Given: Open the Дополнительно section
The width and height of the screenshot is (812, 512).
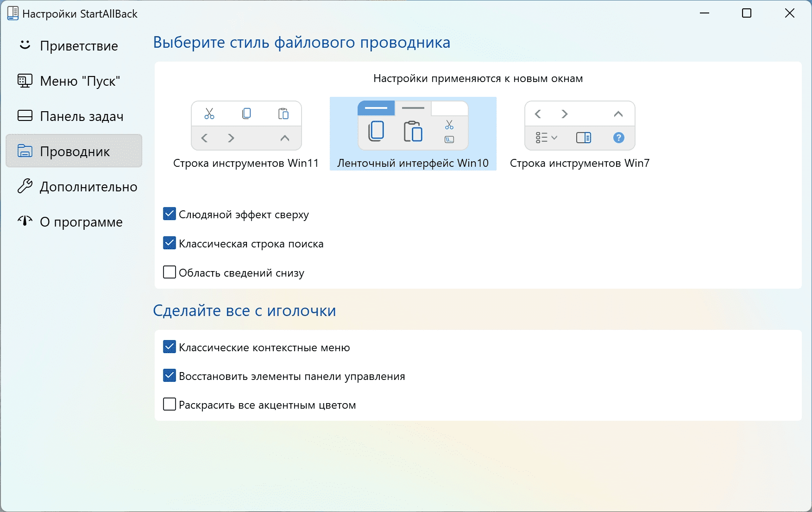Looking at the screenshot, I should coord(74,186).
